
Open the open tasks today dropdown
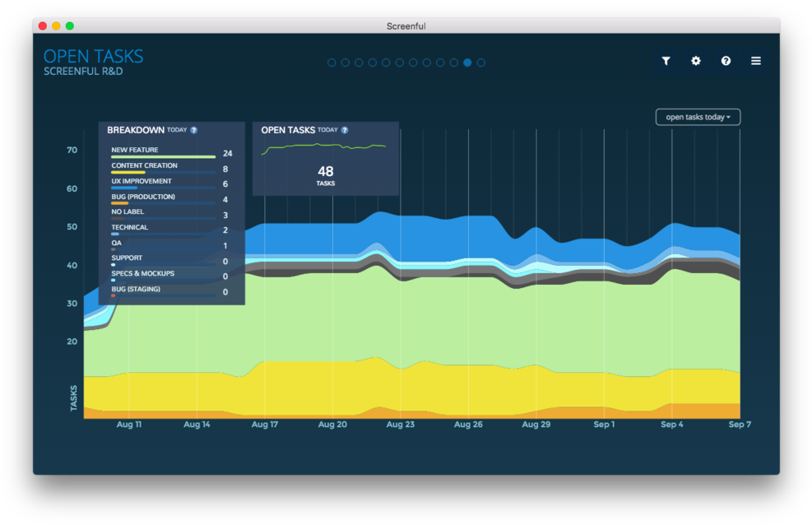698,116
